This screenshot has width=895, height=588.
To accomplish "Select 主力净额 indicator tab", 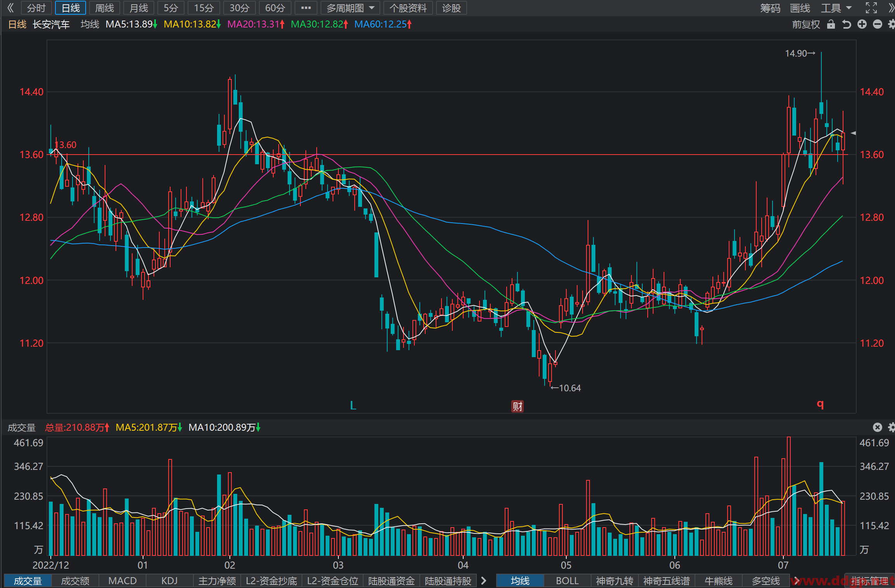I will 217,581.
